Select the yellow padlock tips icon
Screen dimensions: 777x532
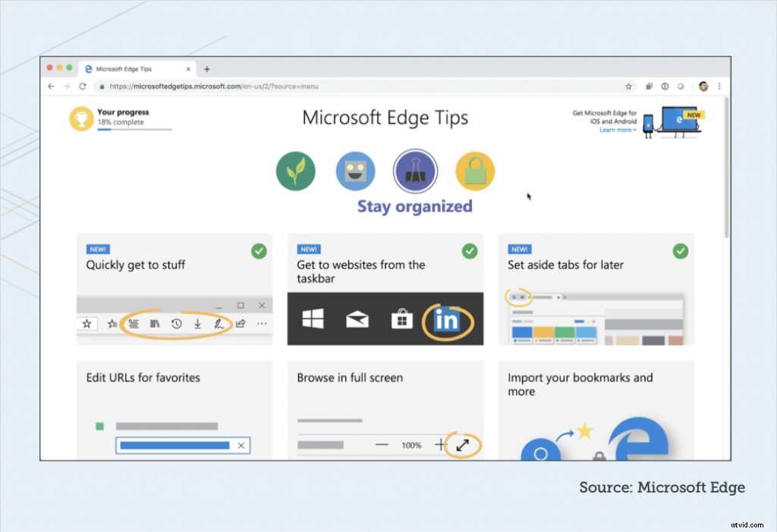(475, 171)
